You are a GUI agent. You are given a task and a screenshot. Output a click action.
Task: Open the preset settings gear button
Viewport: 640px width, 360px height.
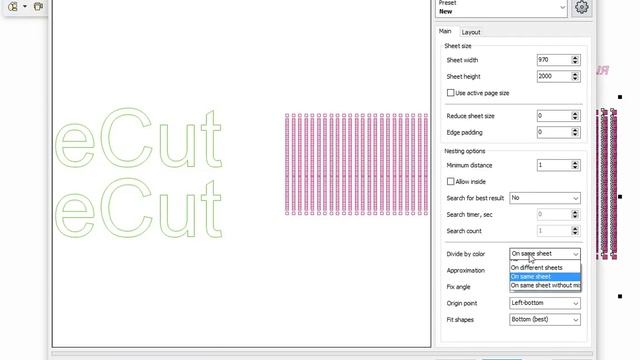(582, 7)
